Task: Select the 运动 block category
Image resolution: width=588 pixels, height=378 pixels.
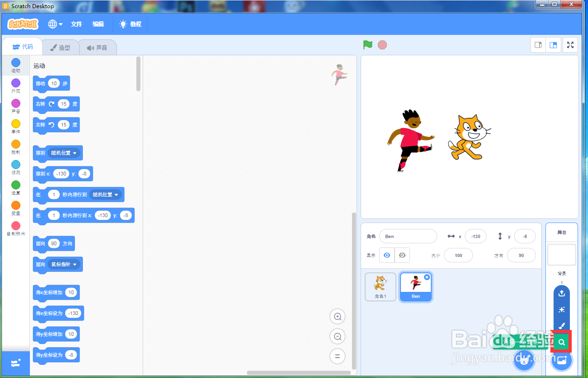Action: click(x=16, y=65)
